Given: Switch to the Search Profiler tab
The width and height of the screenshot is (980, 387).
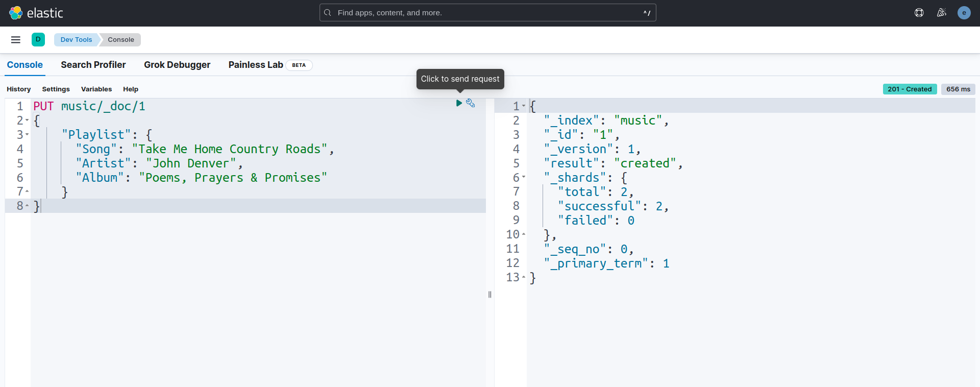Looking at the screenshot, I should [x=93, y=65].
